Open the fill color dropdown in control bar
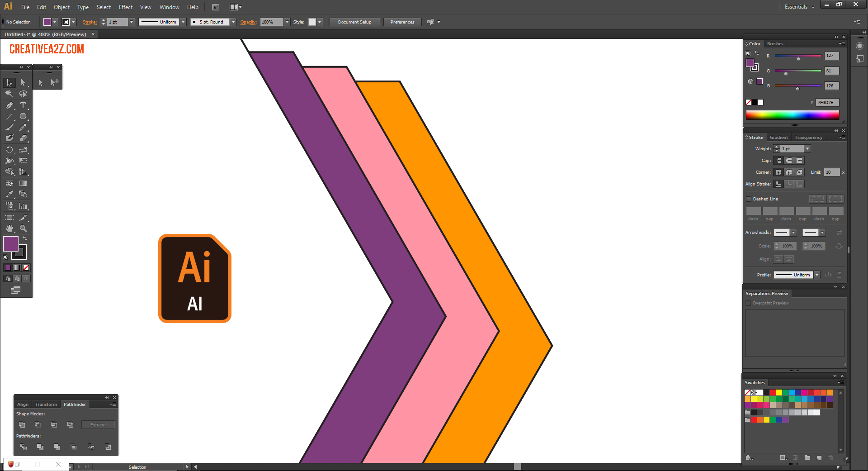The height and width of the screenshot is (471, 868). coord(55,22)
